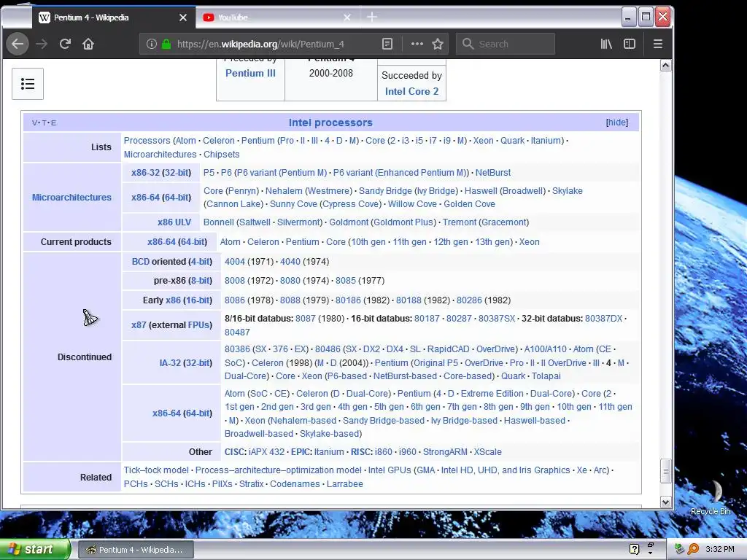Open Wikipedia table of contents list icon
This screenshot has height=560, width=747.
(x=28, y=84)
